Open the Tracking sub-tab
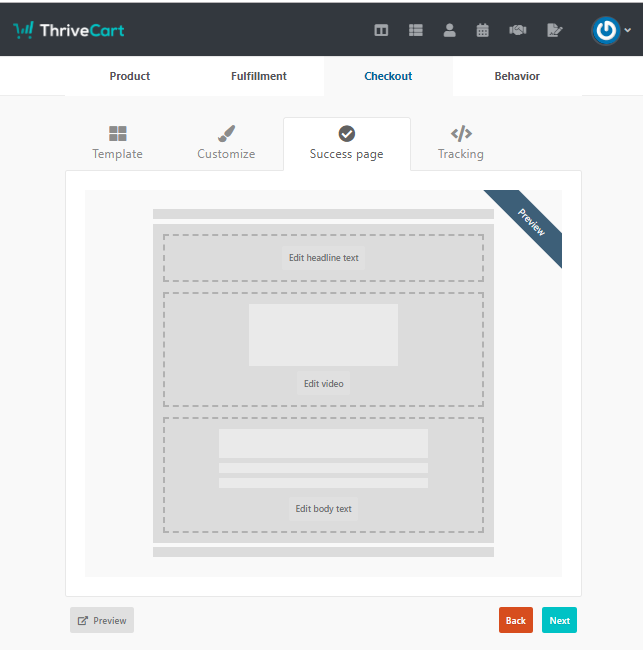The width and height of the screenshot is (643, 650). pos(461,143)
